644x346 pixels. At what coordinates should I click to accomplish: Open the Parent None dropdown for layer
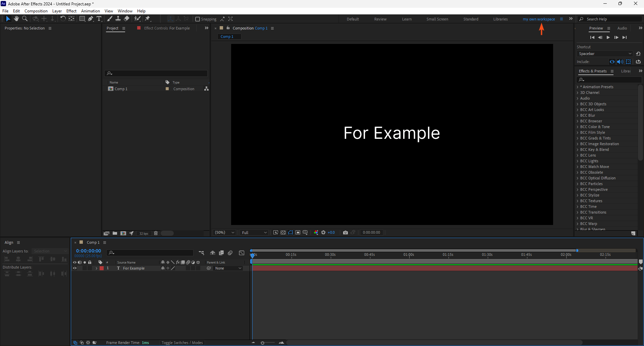(228, 268)
